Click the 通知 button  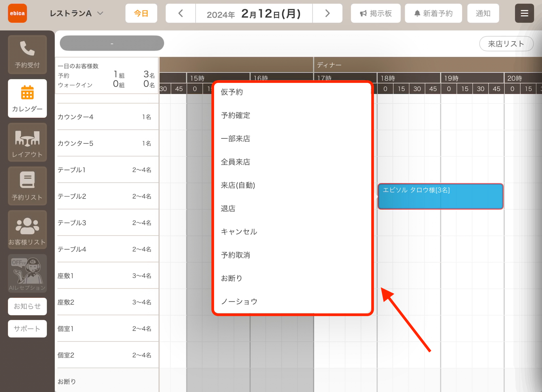pyautogui.click(x=483, y=13)
